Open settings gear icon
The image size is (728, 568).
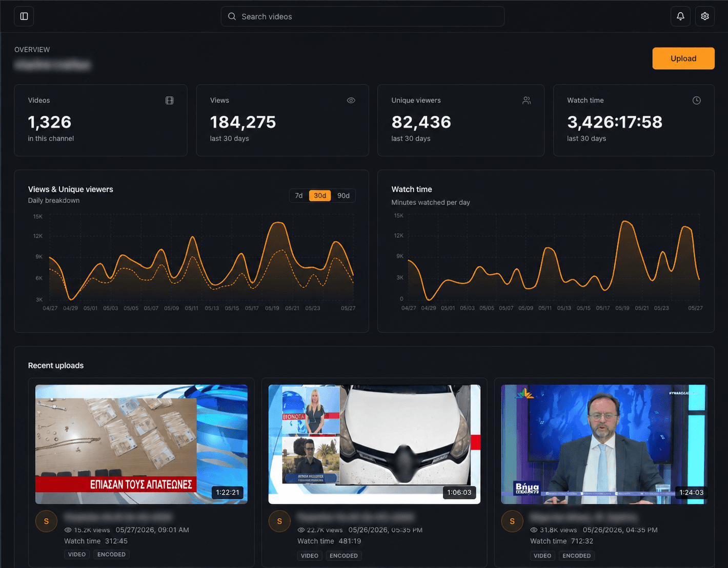(x=705, y=16)
